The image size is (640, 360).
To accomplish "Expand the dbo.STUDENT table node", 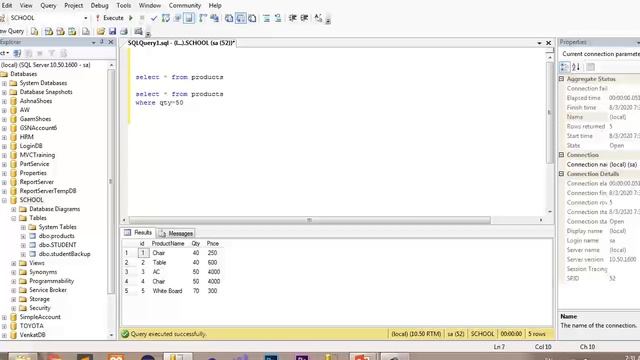I will pos(23,245).
